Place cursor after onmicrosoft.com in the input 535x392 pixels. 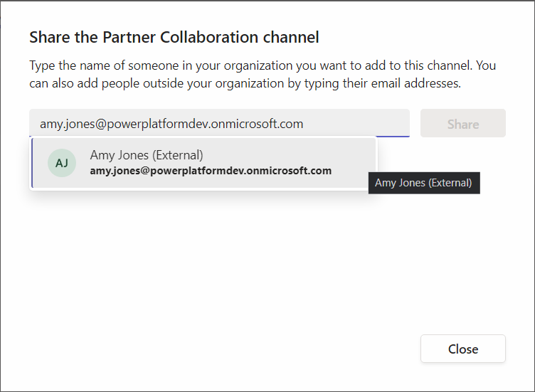304,124
